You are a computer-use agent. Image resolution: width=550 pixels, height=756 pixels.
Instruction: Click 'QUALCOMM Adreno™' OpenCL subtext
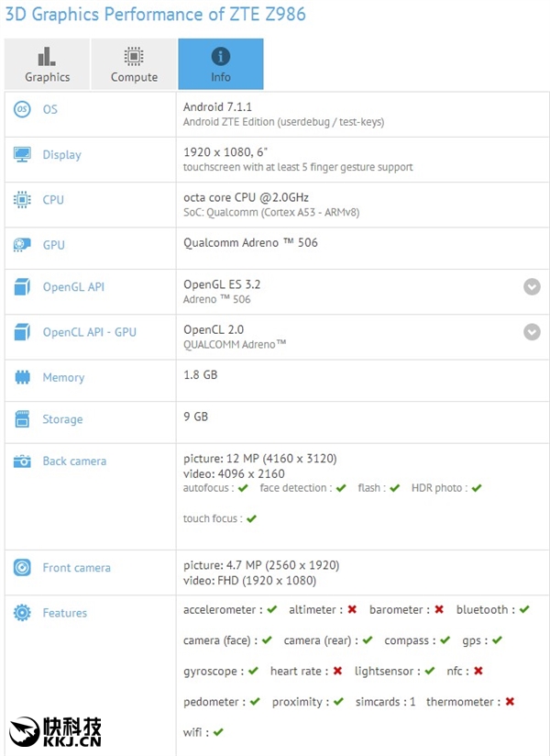point(235,344)
